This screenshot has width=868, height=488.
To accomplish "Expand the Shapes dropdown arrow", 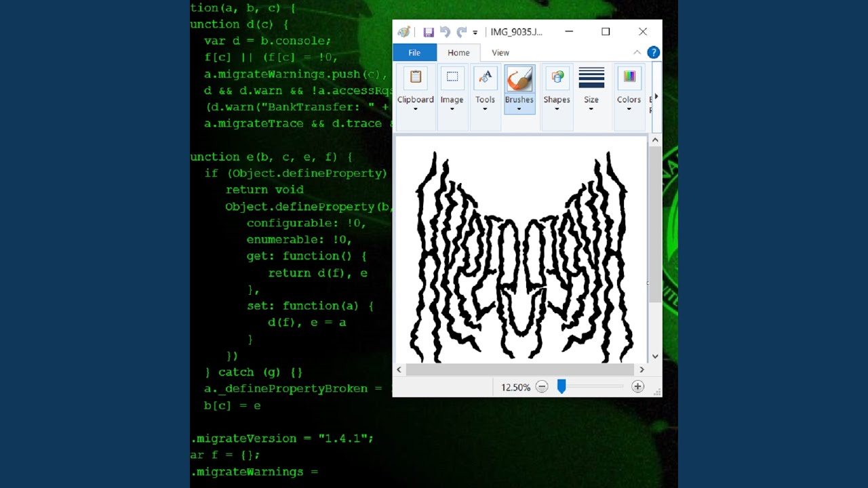I will point(557,109).
